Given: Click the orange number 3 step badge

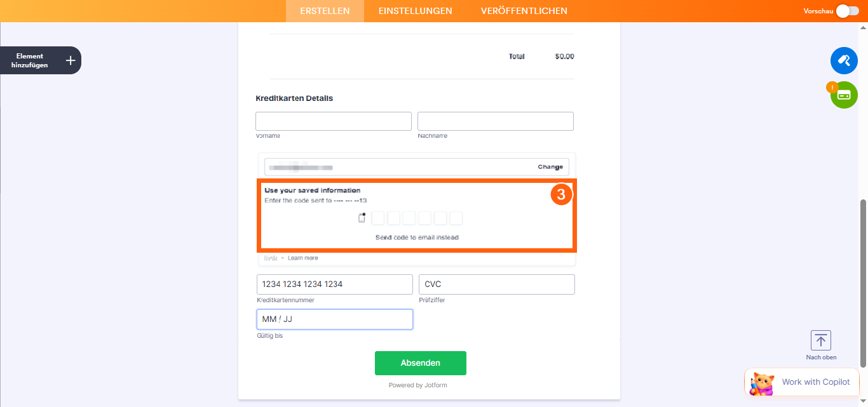Looking at the screenshot, I should pos(561,195).
